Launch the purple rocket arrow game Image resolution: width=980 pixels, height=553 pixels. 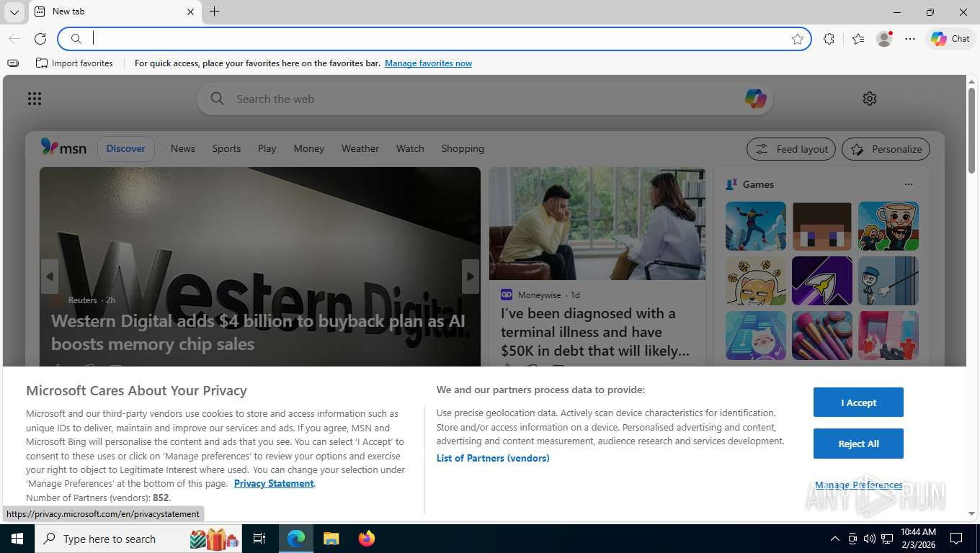(822, 281)
